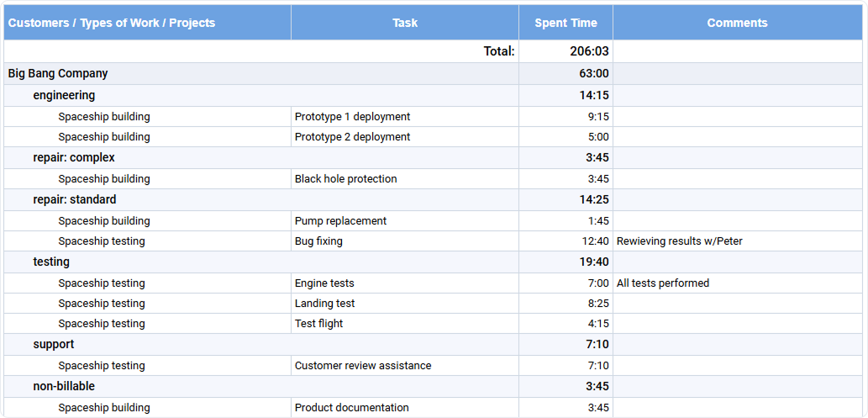Click the 'Customers / Types of Work / Projects' column header
This screenshot has height=418, width=868.
click(147, 23)
